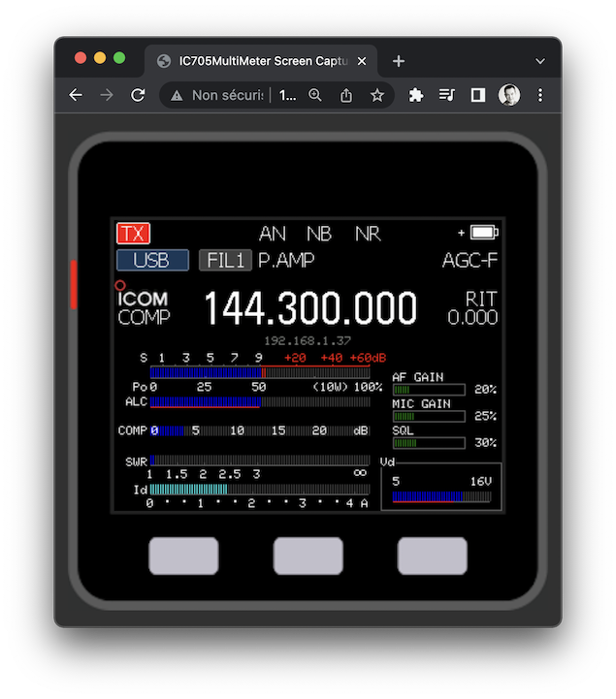Open the profile avatar menu
Viewport: 616px width, 699px height.
pos(509,95)
